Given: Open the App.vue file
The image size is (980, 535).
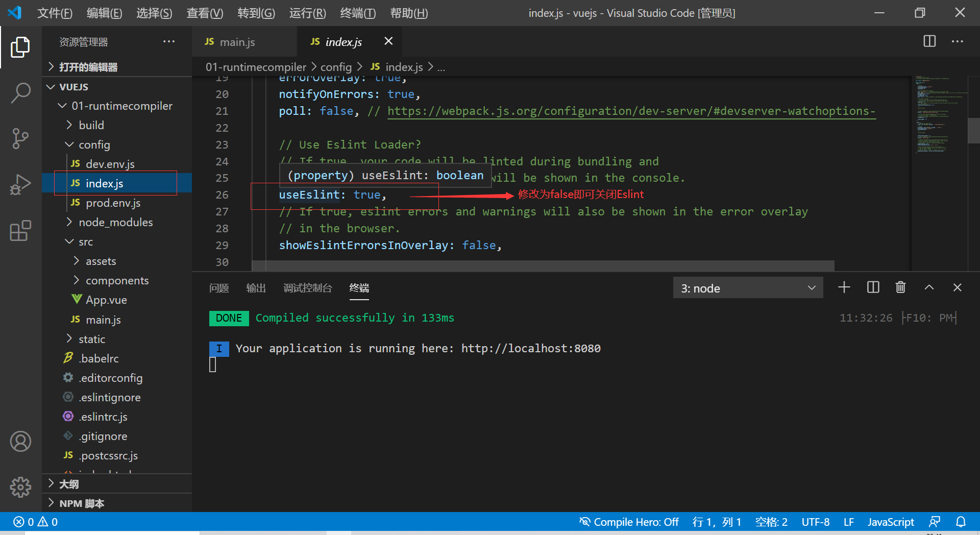Looking at the screenshot, I should tap(106, 300).
